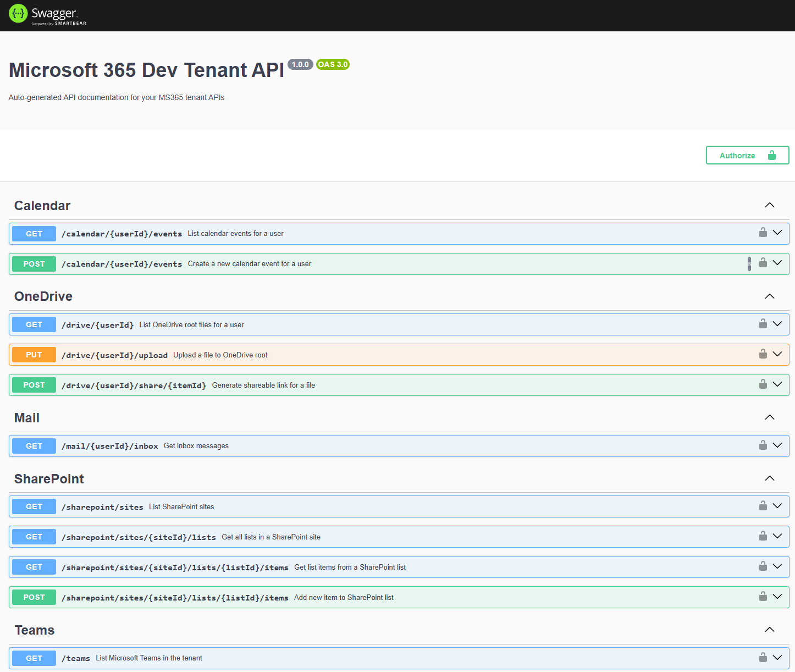Click the lock icon on POST /calendar/{userId}/events
This screenshot has width=795, height=672.
pos(763,263)
